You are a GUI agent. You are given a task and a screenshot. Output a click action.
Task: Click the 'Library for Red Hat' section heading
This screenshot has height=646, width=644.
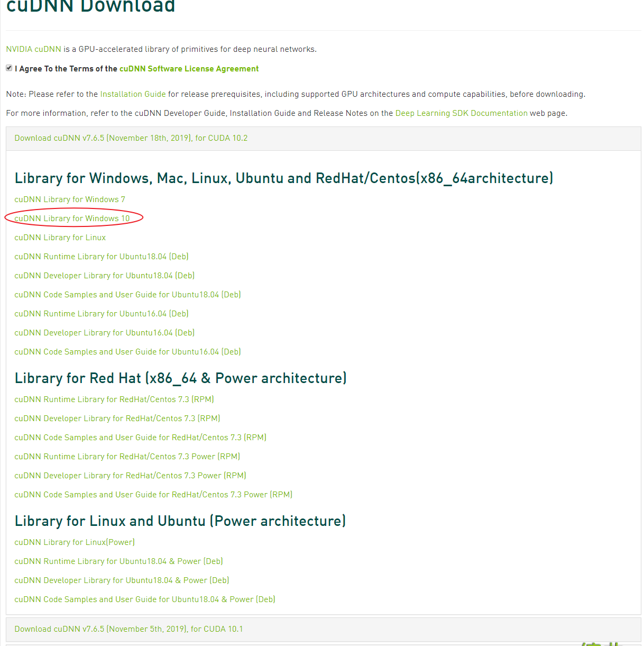181,378
